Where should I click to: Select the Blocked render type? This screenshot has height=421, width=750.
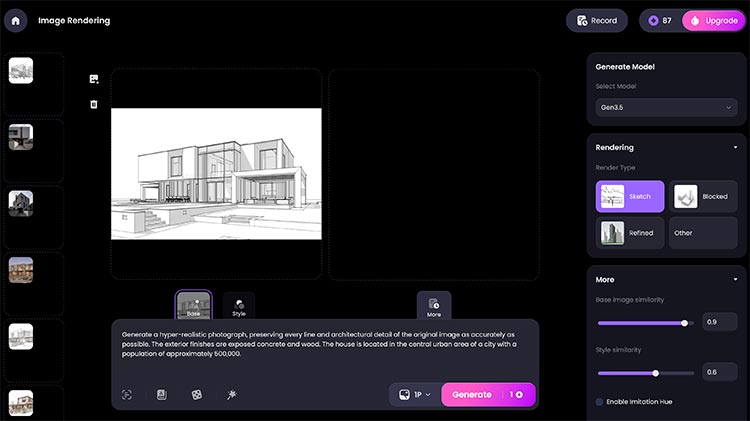tap(703, 197)
